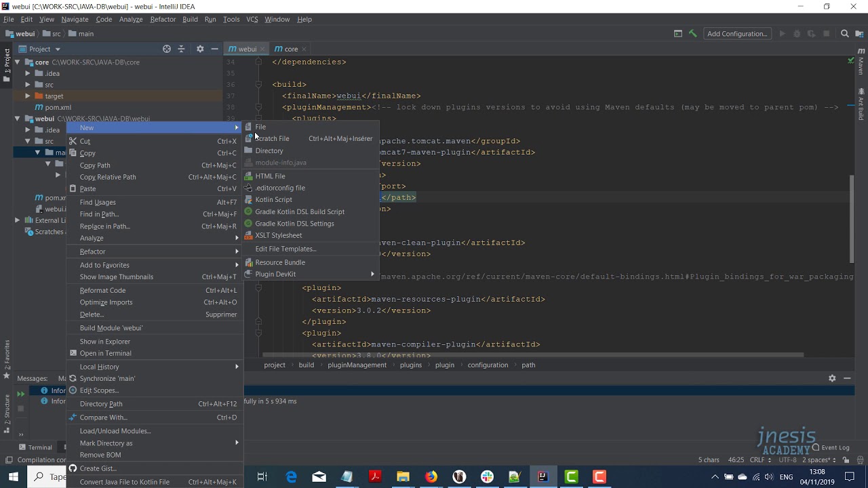Hide the Messages panel minus icon
Screen dimensions: 868x488
[847, 378]
